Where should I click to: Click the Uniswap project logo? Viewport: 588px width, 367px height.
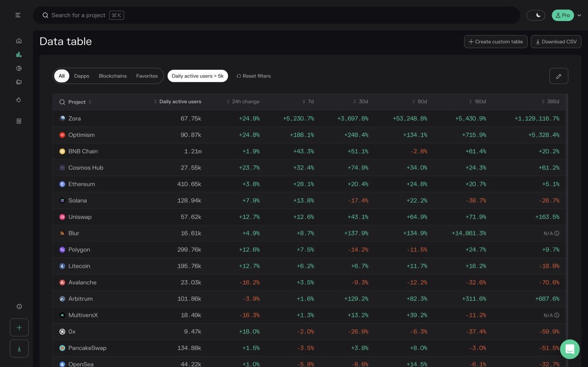[x=62, y=217]
